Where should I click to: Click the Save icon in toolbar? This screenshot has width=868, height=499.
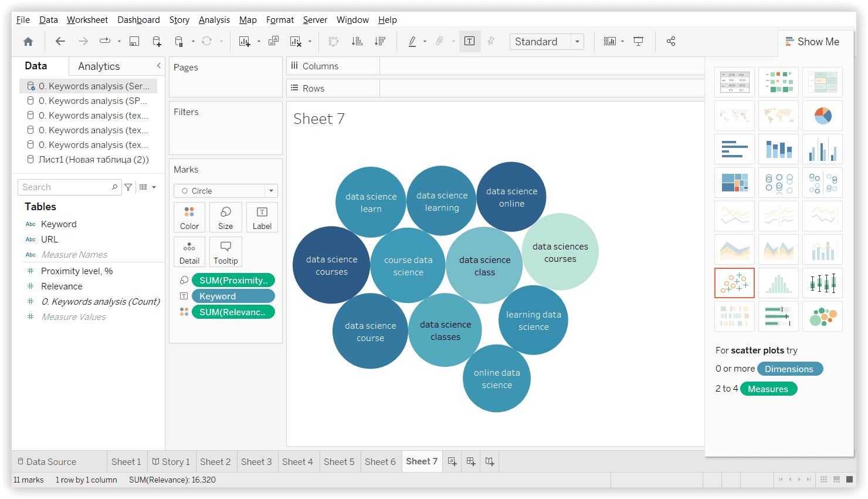pyautogui.click(x=134, y=42)
